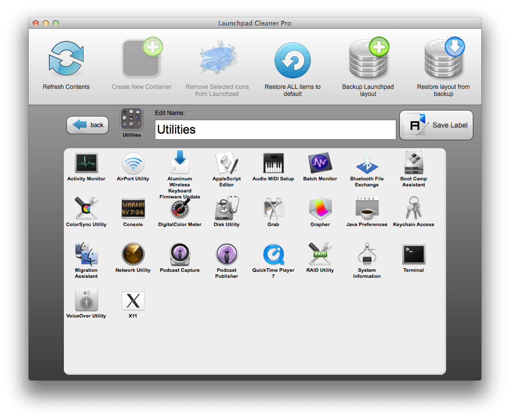Select the Activity Monitor icon
This screenshot has height=420, width=510.
[86, 163]
